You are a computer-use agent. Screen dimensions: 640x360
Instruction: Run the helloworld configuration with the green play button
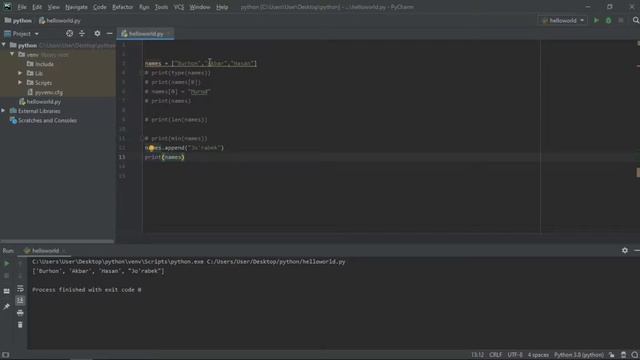596,20
